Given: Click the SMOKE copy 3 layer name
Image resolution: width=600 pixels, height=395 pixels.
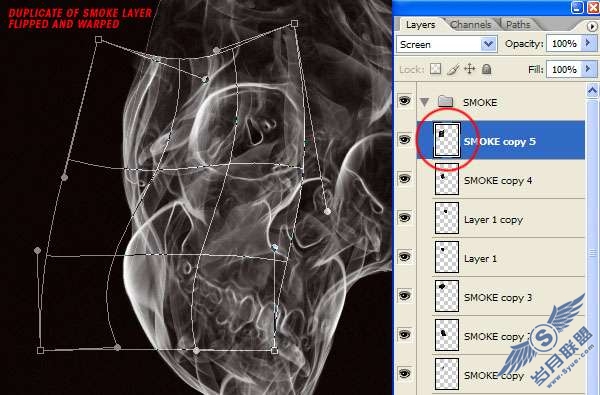Looking at the screenshot, I should click(498, 297).
